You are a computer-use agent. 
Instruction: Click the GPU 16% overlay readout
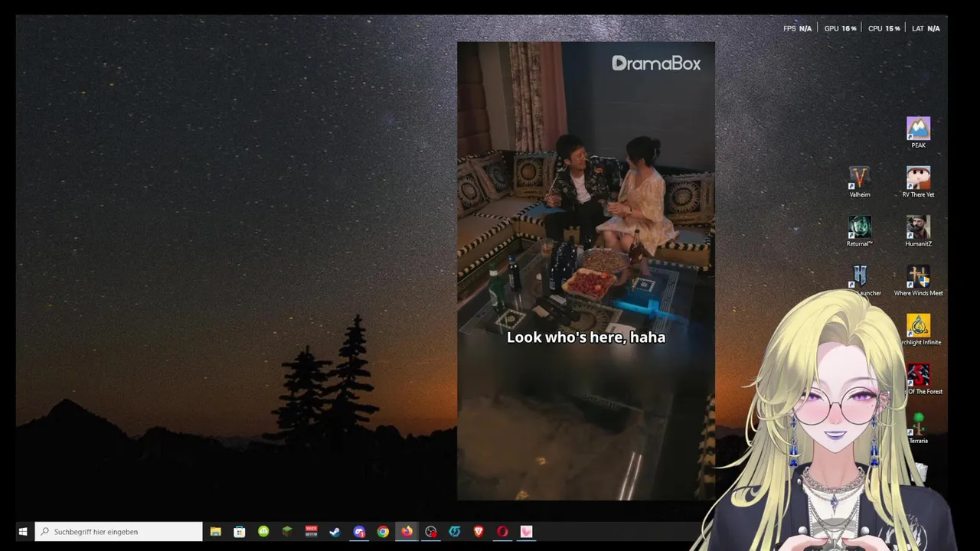(840, 28)
